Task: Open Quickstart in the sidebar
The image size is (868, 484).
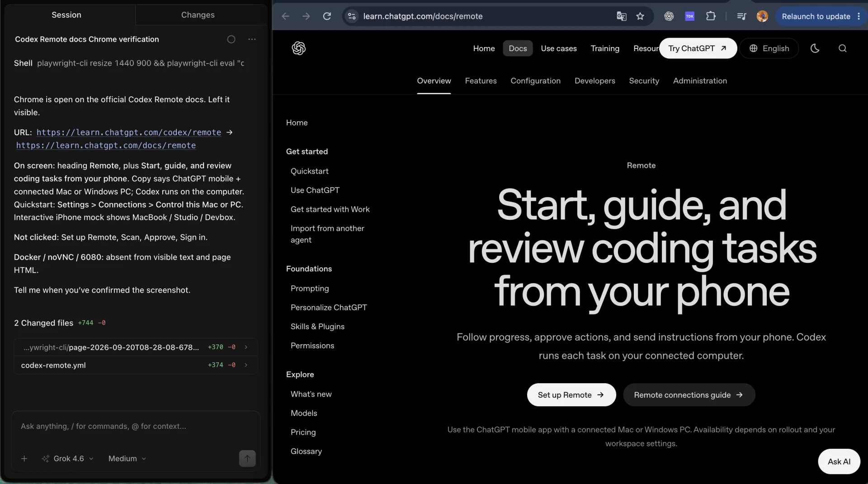Action: tap(309, 171)
